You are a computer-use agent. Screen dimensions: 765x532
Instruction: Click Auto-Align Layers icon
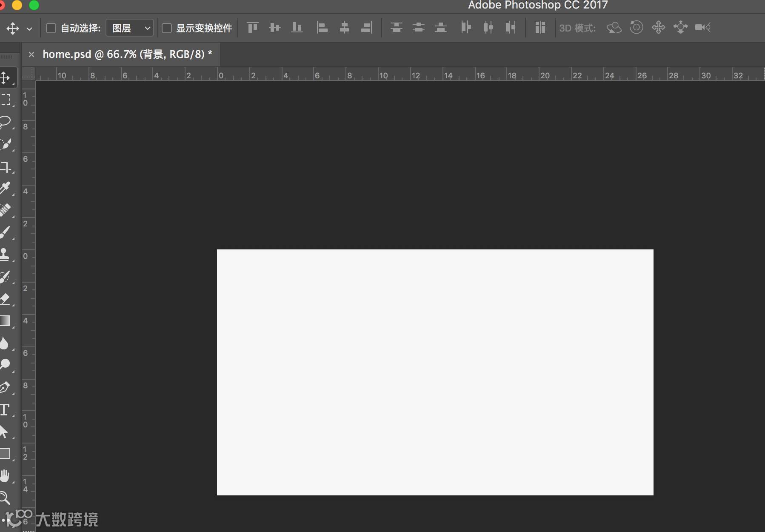point(540,28)
